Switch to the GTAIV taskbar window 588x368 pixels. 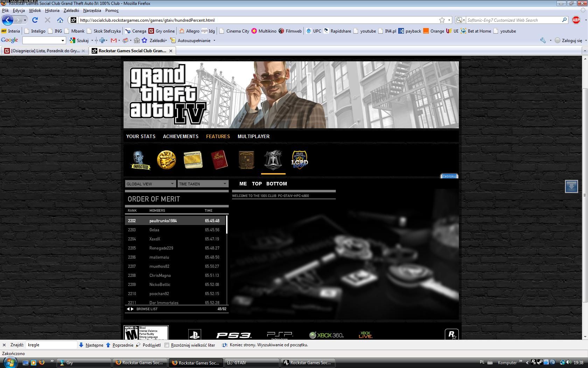coord(252,363)
